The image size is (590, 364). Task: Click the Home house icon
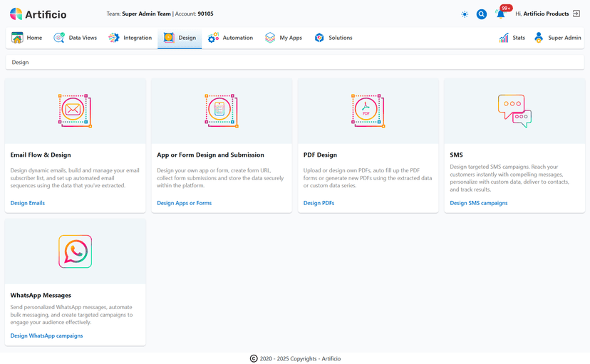17,38
